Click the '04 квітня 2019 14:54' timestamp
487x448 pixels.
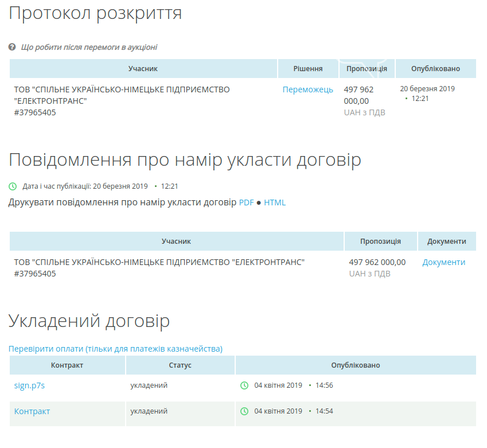[294, 411]
